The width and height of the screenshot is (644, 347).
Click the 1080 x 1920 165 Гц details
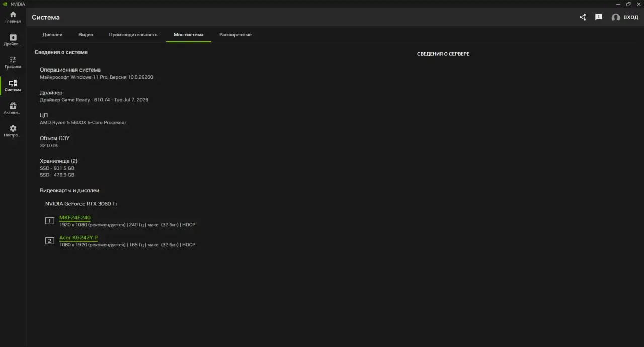[x=127, y=245]
